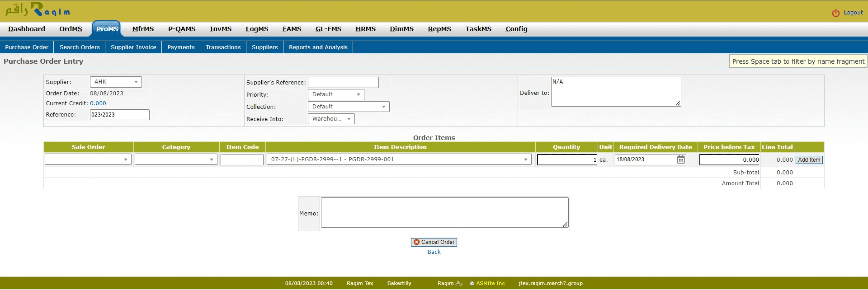Open the GL-FMS module tab
The height and width of the screenshot is (290, 868).
pyautogui.click(x=328, y=29)
